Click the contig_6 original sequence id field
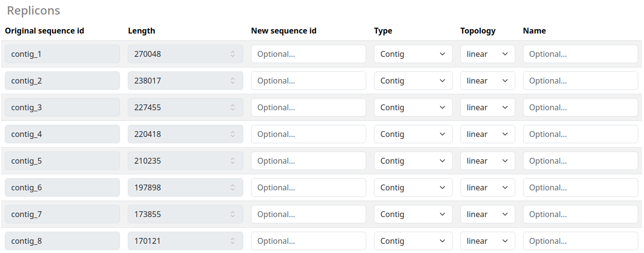Viewport: 644px width, 253px height. click(62, 187)
